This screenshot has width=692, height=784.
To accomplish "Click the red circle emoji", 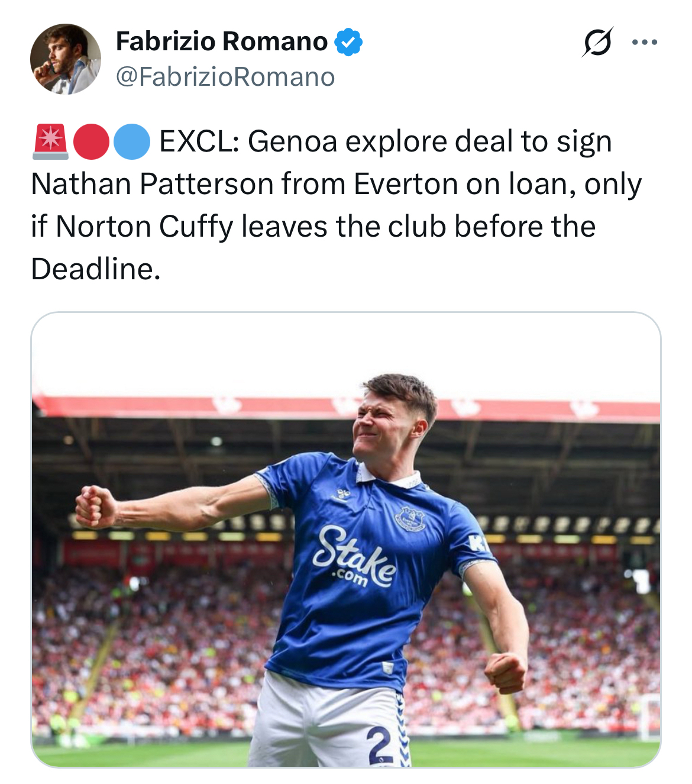I will click(x=91, y=142).
